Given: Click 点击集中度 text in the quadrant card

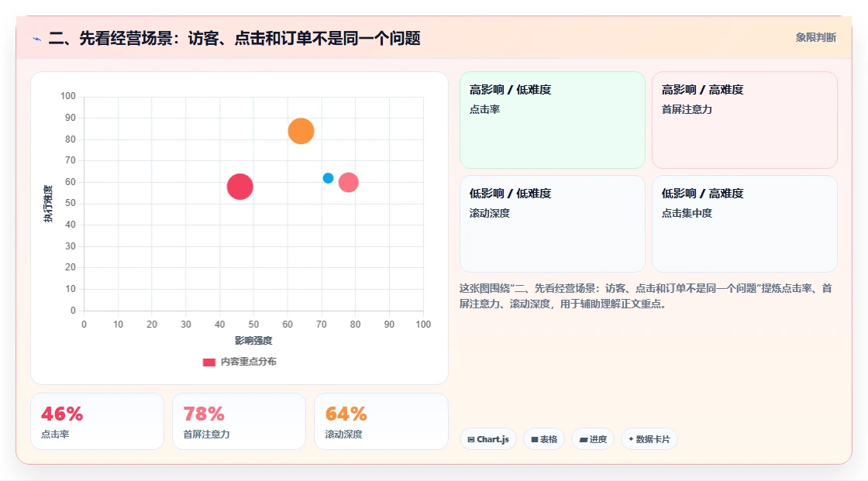Looking at the screenshot, I should coord(687,213).
